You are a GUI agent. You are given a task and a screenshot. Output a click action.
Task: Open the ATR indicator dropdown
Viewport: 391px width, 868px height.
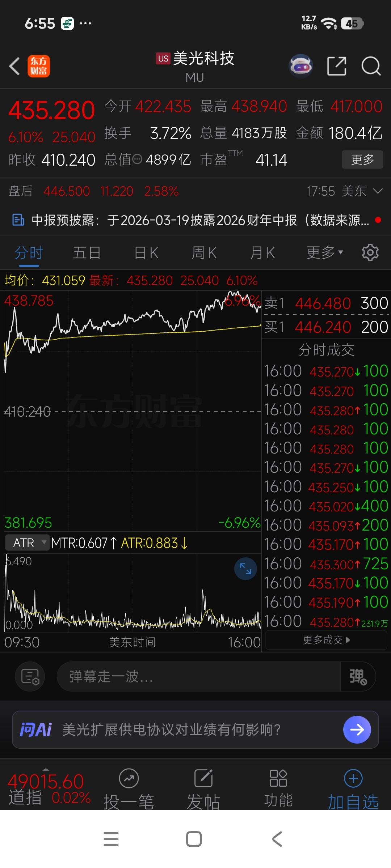(28, 542)
